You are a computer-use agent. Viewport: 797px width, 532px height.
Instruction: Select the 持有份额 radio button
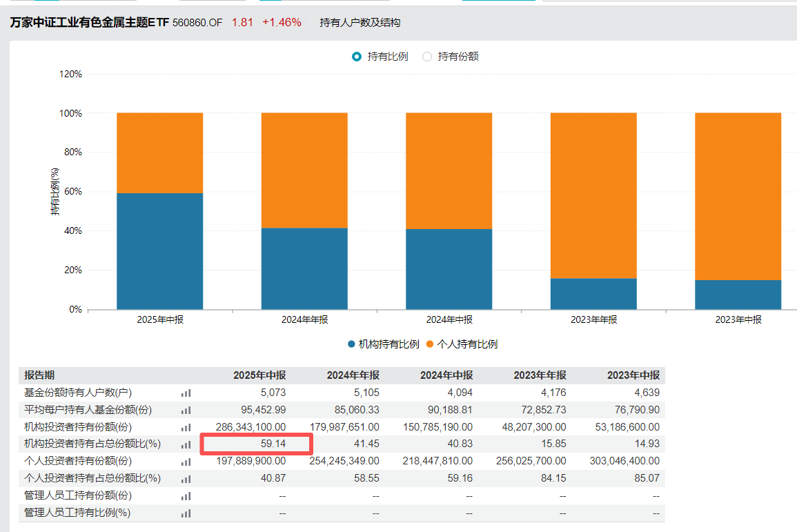[x=427, y=57]
